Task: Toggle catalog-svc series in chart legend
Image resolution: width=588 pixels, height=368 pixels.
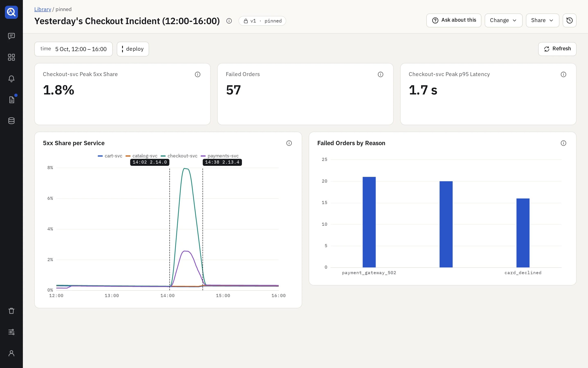Action: (141, 156)
